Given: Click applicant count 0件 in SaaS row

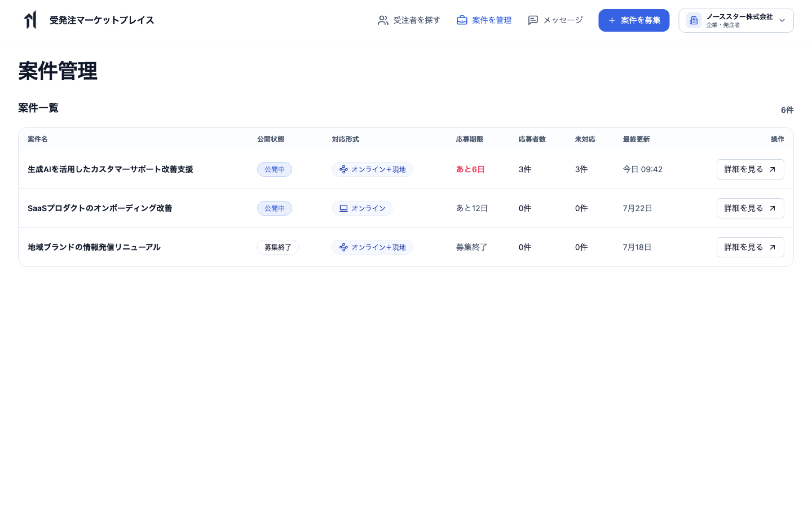Looking at the screenshot, I should tap(525, 208).
